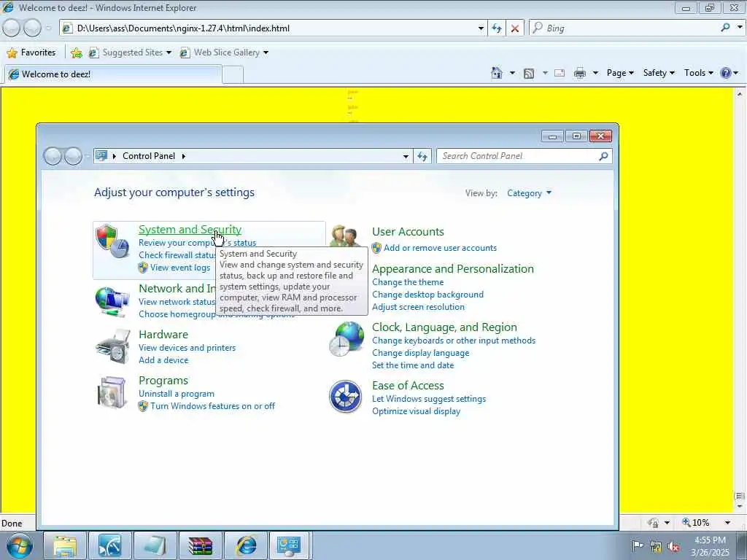Viewport: 747px width, 560px height.
Task: Open the Page menu
Action: click(620, 73)
